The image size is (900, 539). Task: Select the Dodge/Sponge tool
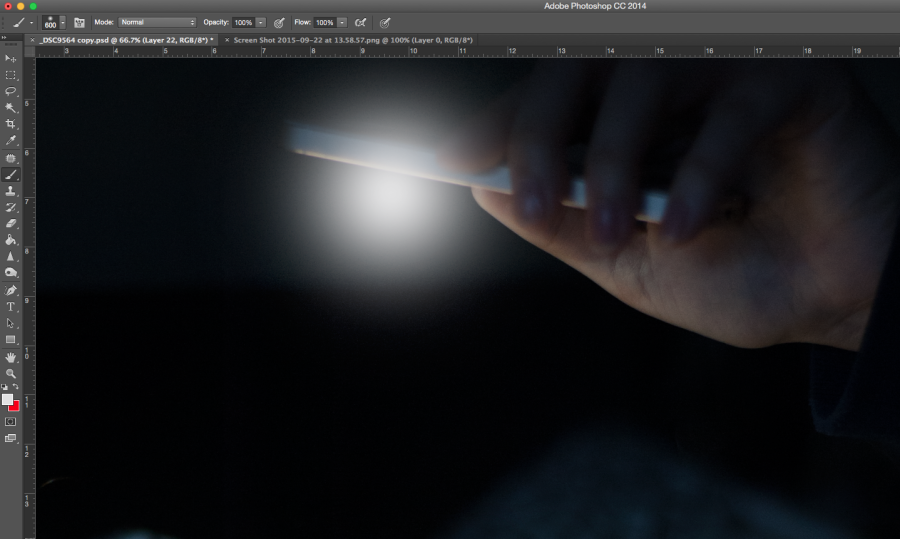10,273
